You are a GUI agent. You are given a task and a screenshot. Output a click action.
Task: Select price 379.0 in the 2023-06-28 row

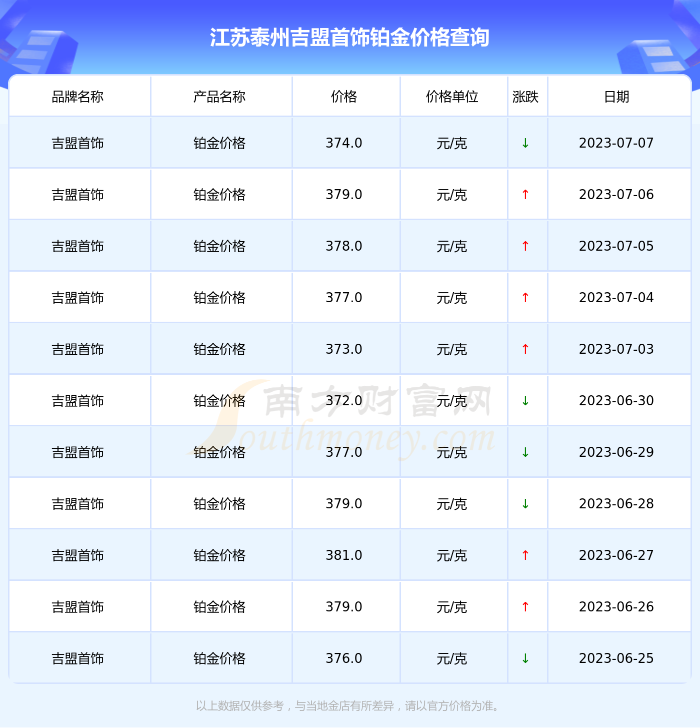(x=344, y=504)
